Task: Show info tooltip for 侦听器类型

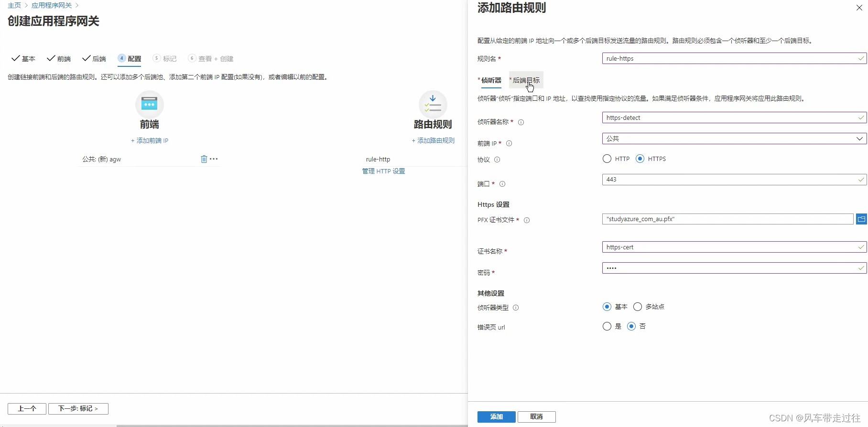Action: [516, 308]
